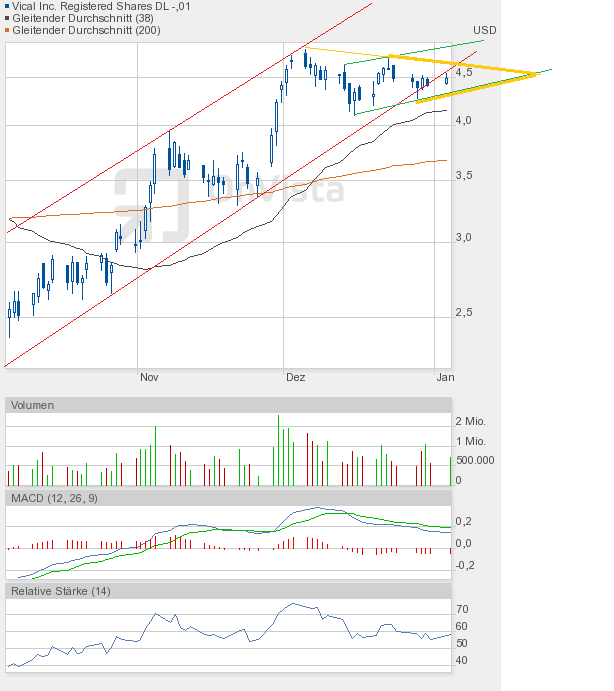The image size is (614, 691).
Task: Click the USD currency label
Action: tap(485, 30)
